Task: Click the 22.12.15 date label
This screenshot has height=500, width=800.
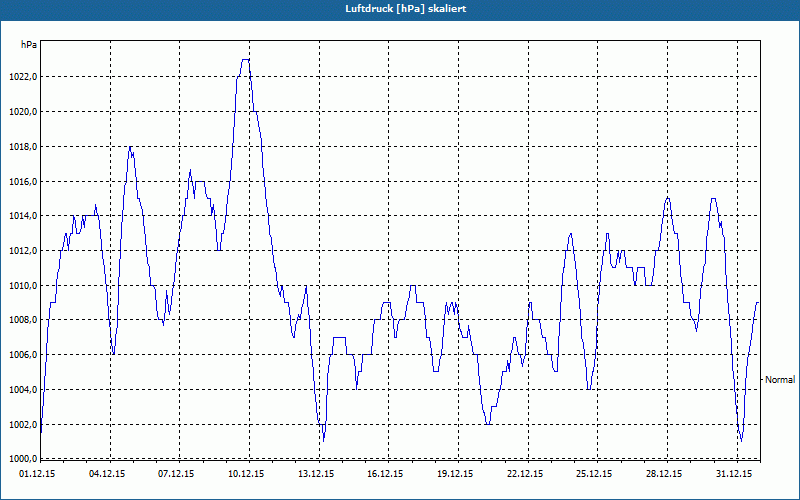Action: 526,474
